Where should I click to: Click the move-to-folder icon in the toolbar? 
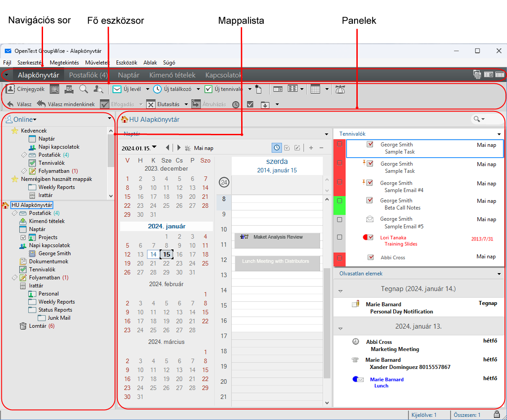(x=265, y=105)
